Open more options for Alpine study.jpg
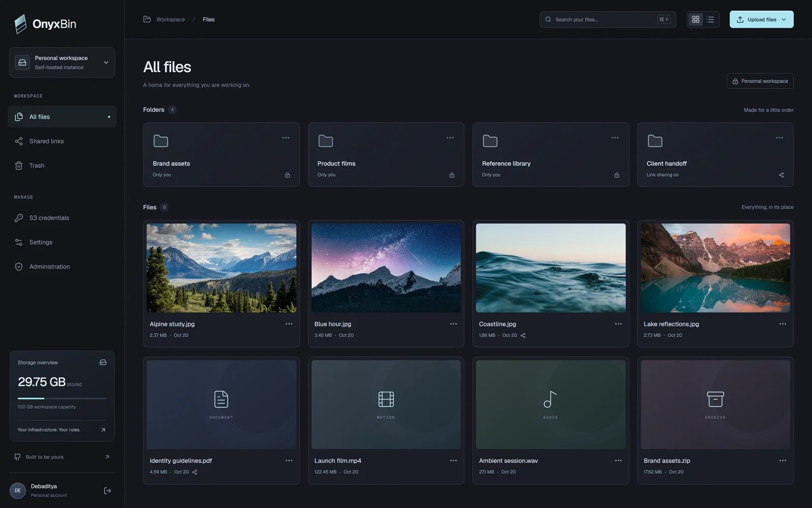 coord(289,324)
